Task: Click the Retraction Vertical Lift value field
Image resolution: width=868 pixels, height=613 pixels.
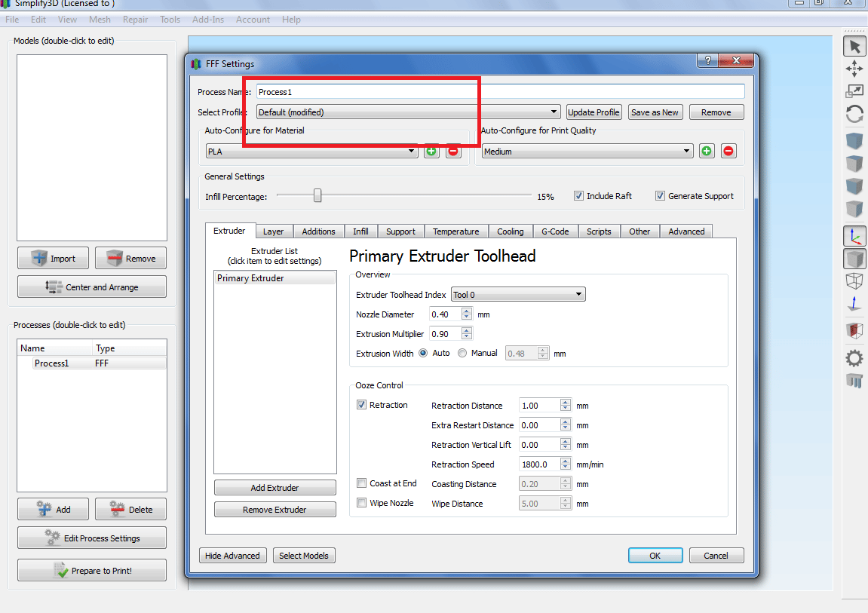Action: tap(540, 445)
